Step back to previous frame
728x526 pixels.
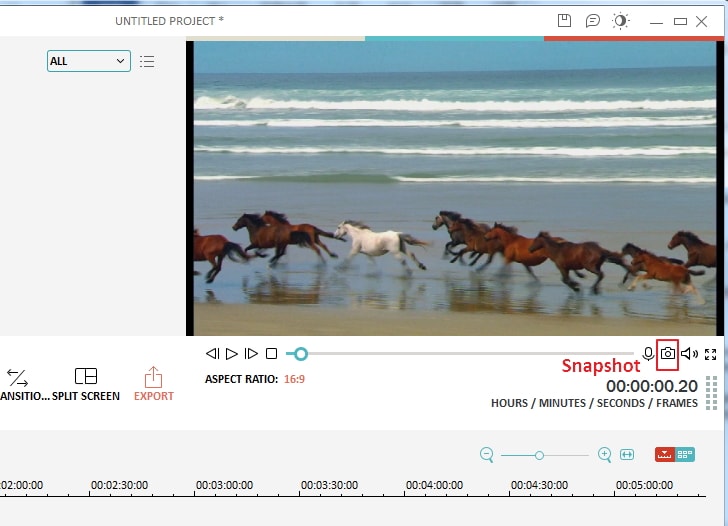(212, 354)
